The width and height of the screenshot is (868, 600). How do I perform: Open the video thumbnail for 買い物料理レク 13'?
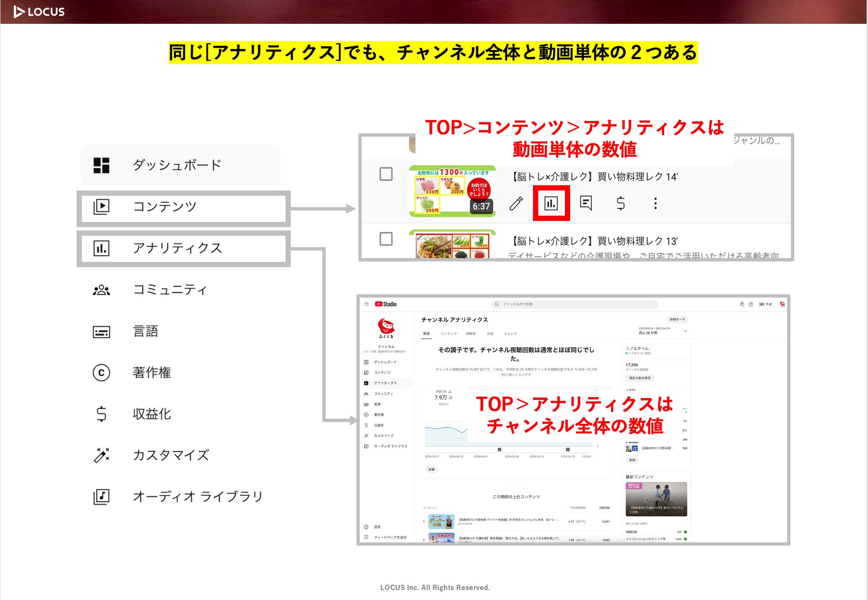(452, 244)
